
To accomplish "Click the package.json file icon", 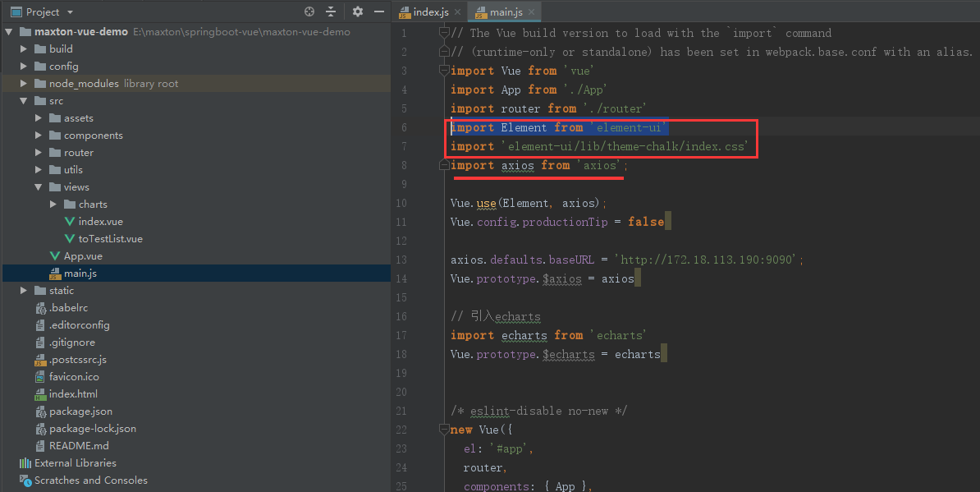I will (40, 412).
